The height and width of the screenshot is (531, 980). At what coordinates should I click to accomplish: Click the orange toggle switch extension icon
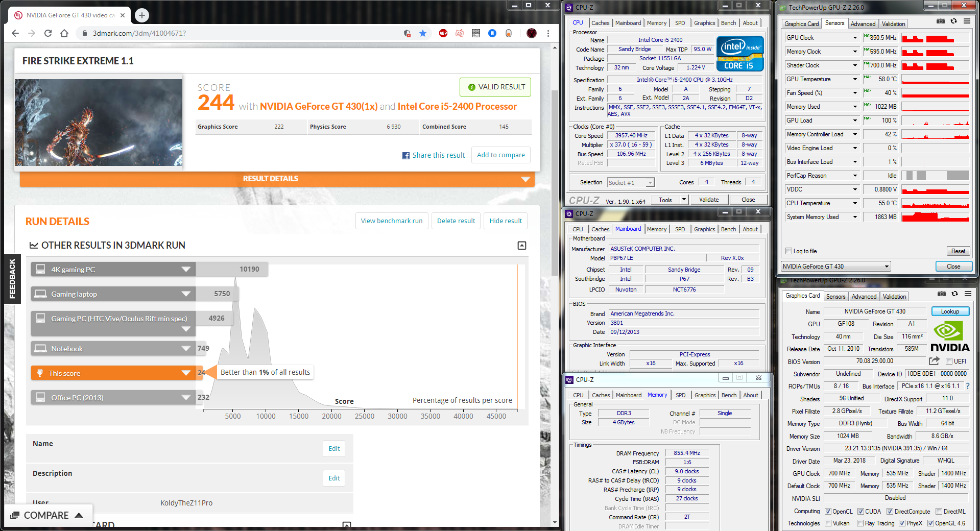(509, 33)
